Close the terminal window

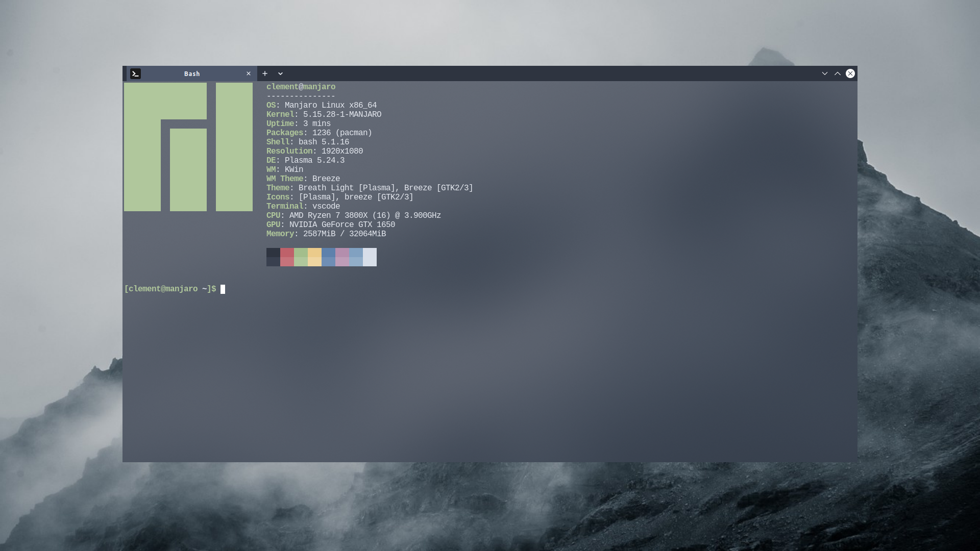850,73
